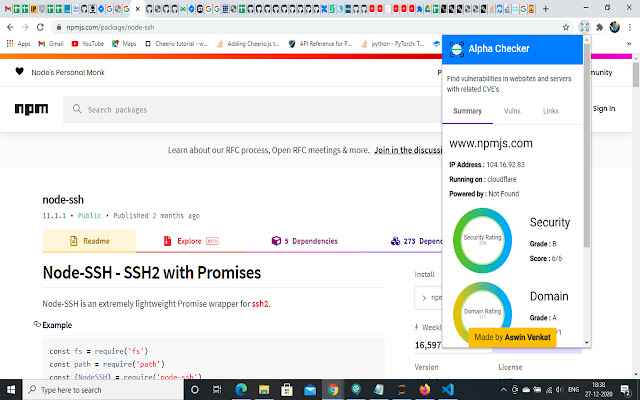This screenshot has height=400, width=640.
Task: Open the Explore BETA tab
Action: tap(191, 241)
